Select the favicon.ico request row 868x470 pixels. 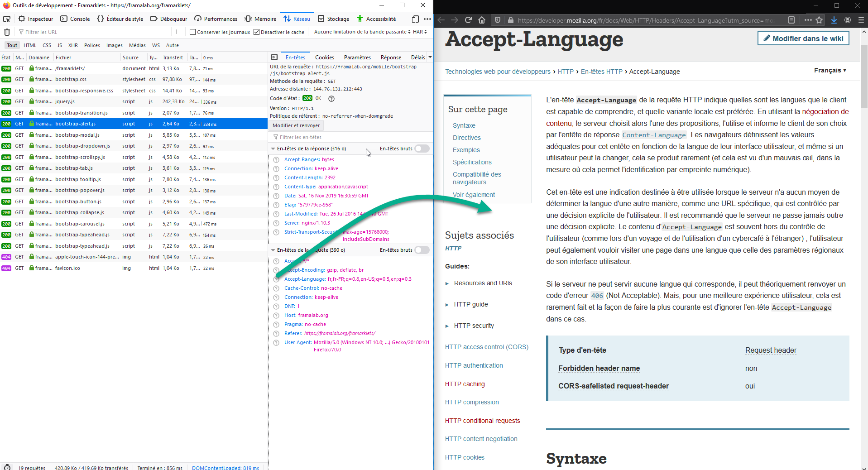tap(134, 268)
